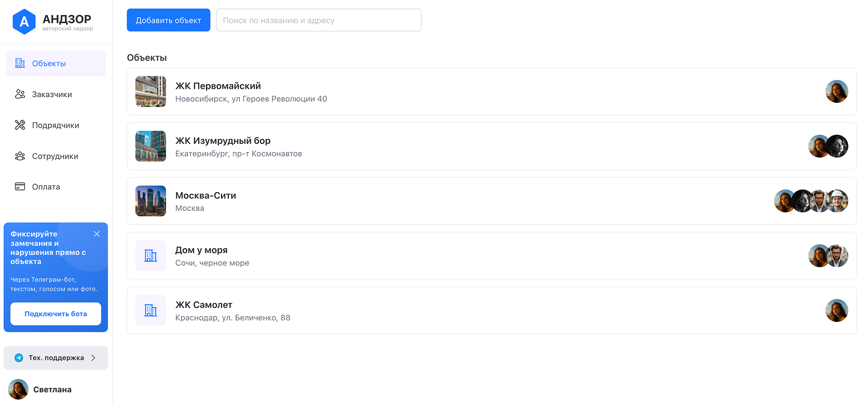Open Оплата via its card icon
Screen dimensions: 868x405
[20, 186]
